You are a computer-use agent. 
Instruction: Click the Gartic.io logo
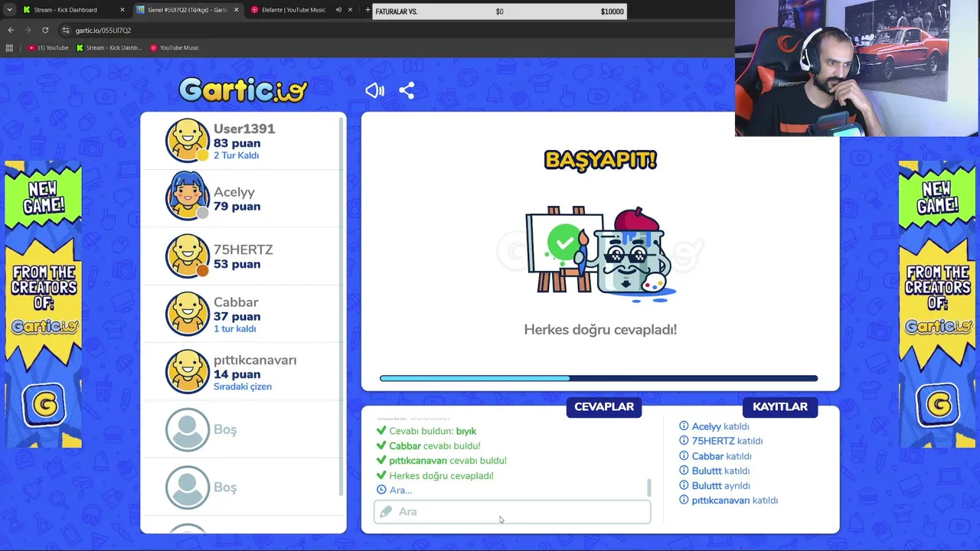[x=243, y=90]
